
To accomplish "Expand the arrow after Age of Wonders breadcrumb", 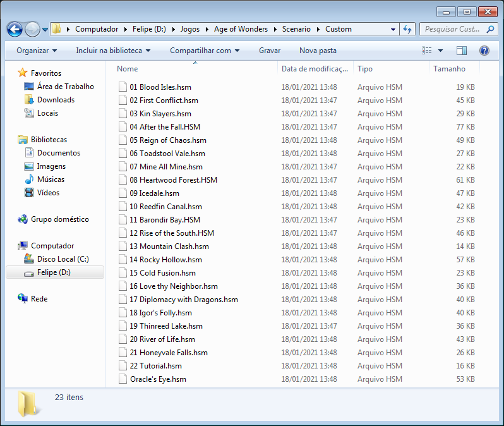I will 275,29.
